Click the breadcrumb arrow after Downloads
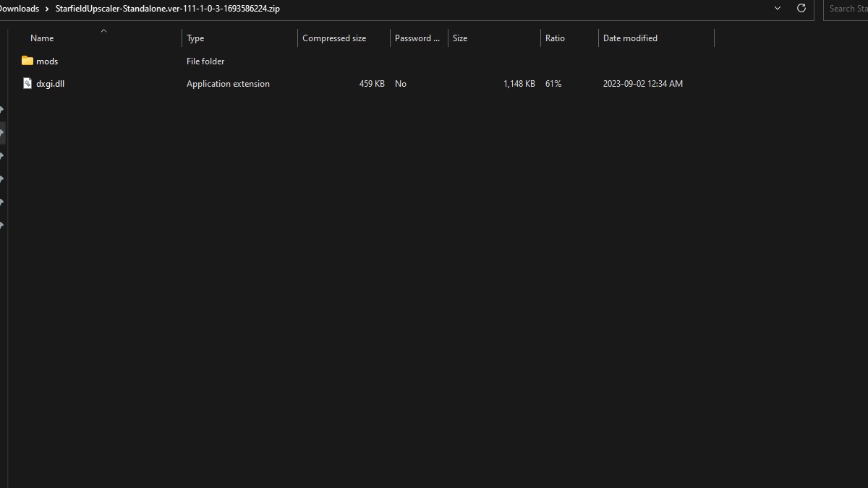Viewport: 868px width, 488px height. click(x=46, y=9)
